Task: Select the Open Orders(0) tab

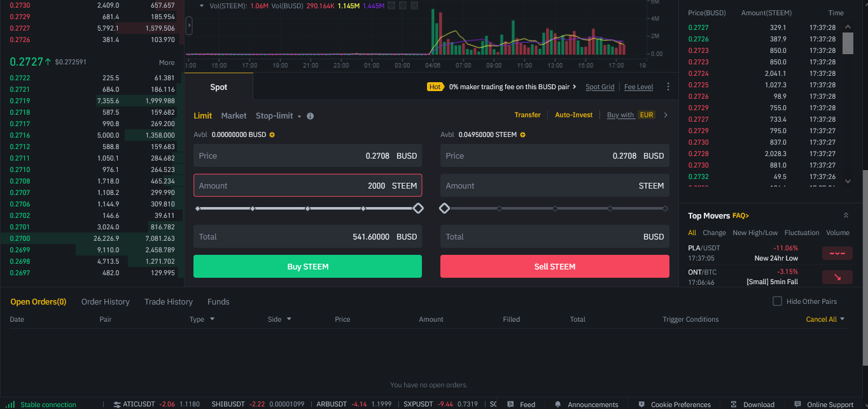Action: [38, 302]
